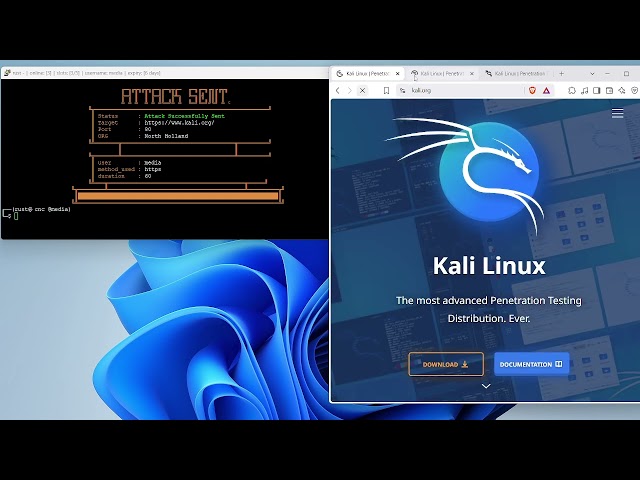The height and width of the screenshot is (480, 640).
Task: Click the Kali Linux heading
Action: [489, 266]
